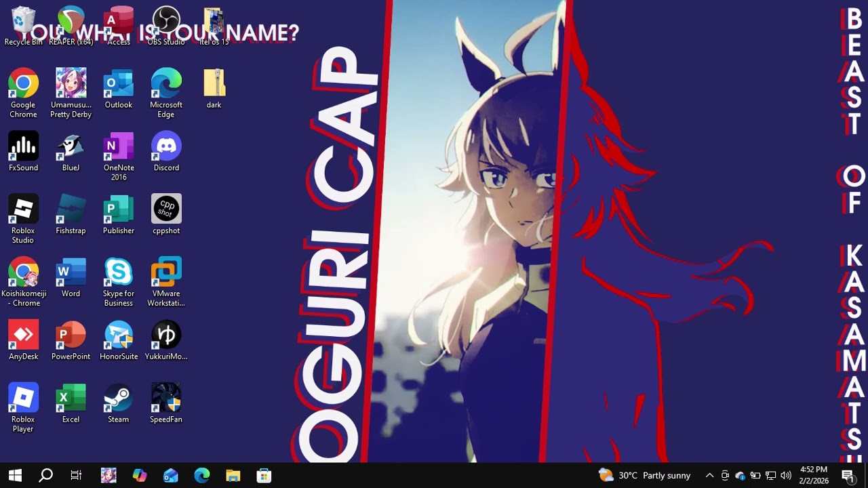The width and height of the screenshot is (868, 488).
Task: Select the PowerPoint desktop shortcut
Action: pyautogui.click(x=71, y=340)
